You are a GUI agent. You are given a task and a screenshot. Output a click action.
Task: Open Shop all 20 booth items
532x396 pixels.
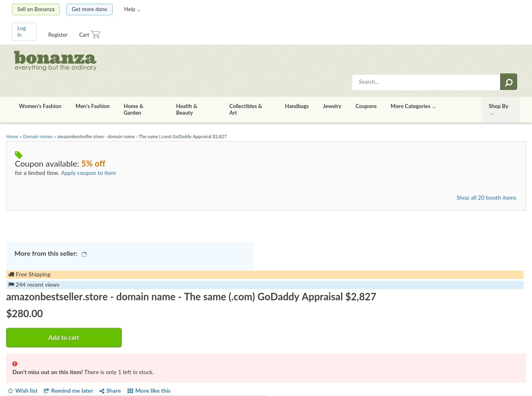486,198
